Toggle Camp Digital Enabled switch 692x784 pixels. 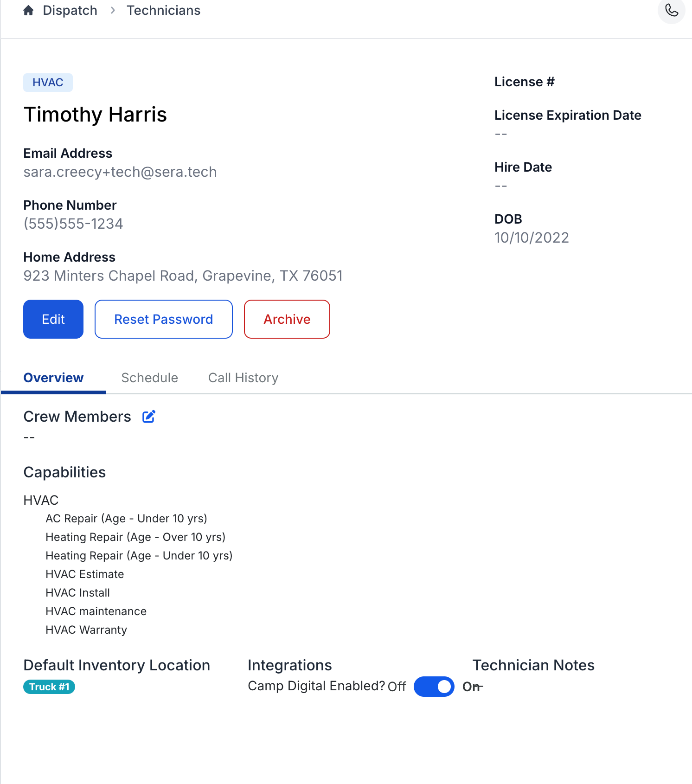tap(434, 687)
